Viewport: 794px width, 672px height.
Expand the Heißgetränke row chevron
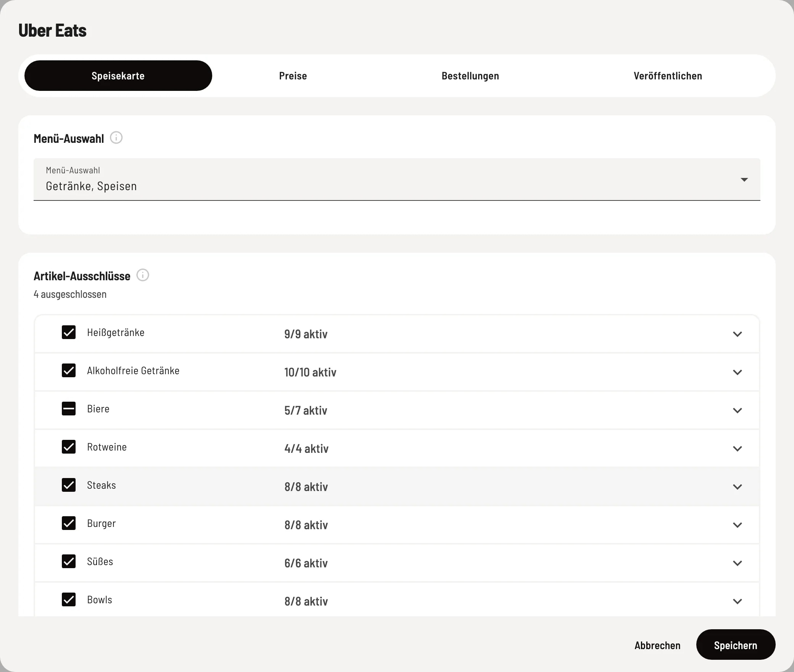coord(738,334)
